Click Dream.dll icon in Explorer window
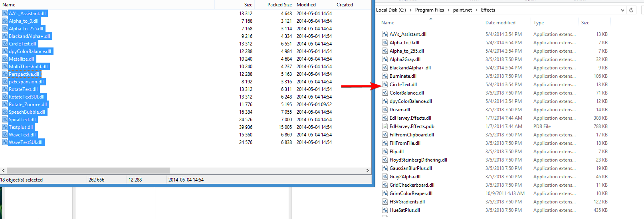This screenshot has width=644, height=219. pyautogui.click(x=385, y=110)
